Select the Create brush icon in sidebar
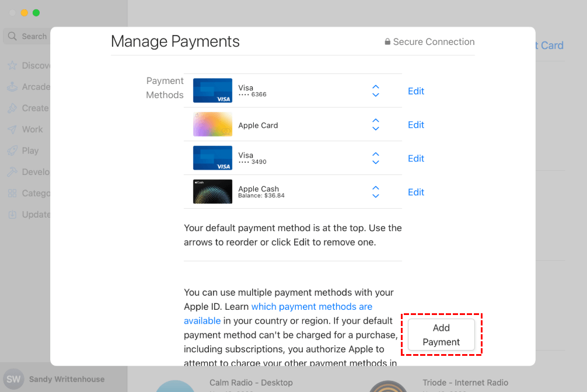This screenshot has width=587, height=392. 12,108
